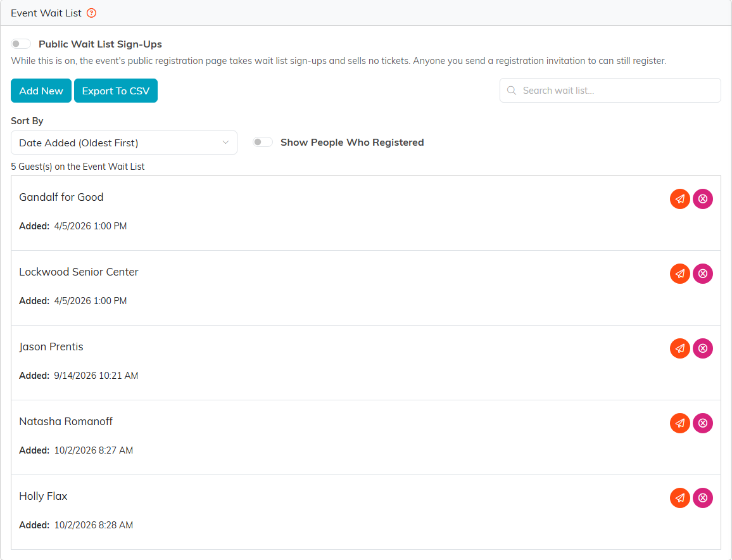Click the date 10/2/2026 8:27 AM

(x=94, y=450)
